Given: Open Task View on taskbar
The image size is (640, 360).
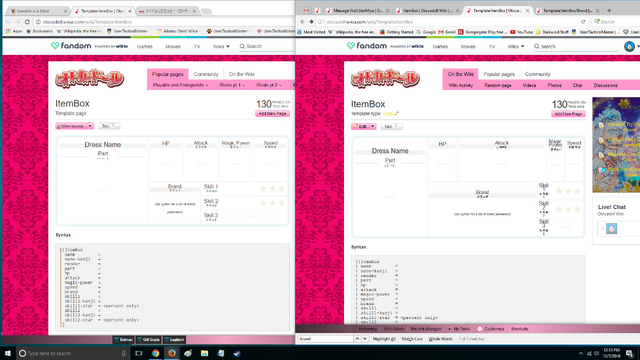Looking at the screenshot, I should click(x=138, y=353).
